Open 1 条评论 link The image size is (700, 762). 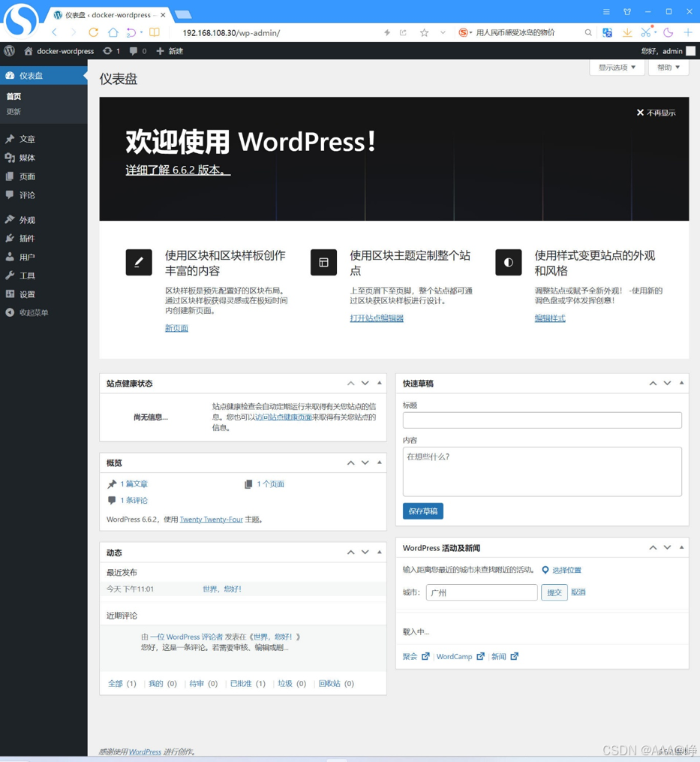pos(134,500)
